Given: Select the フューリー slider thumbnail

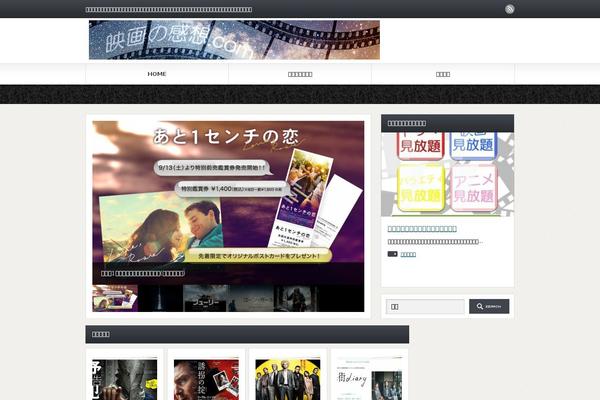Looking at the screenshot, I should [x=205, y=298].
